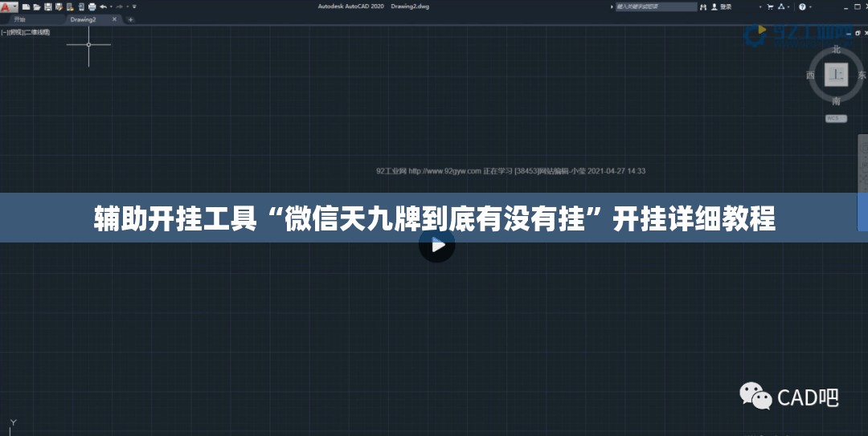The image size is (868, 436).
Task: Click the Autodesk triangle connect icon
Action: click(781, 6)
